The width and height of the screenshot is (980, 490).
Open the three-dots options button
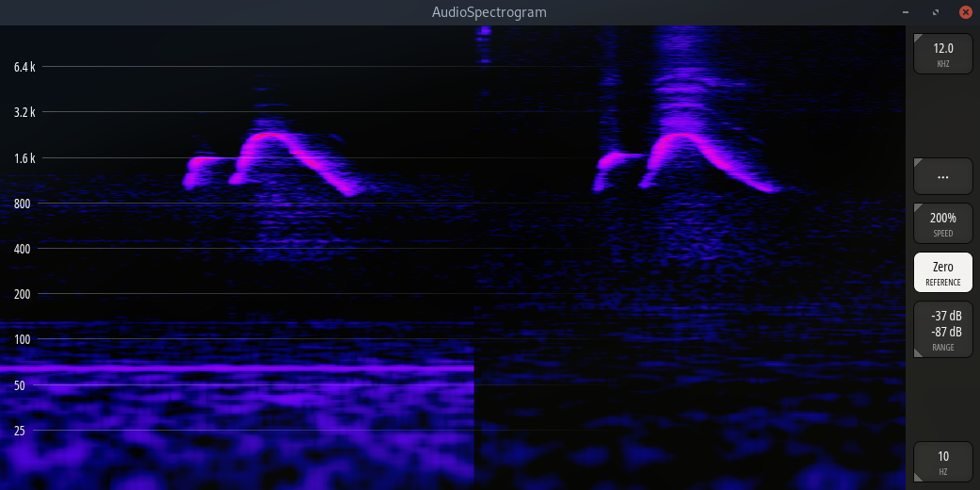pos(943,176)
